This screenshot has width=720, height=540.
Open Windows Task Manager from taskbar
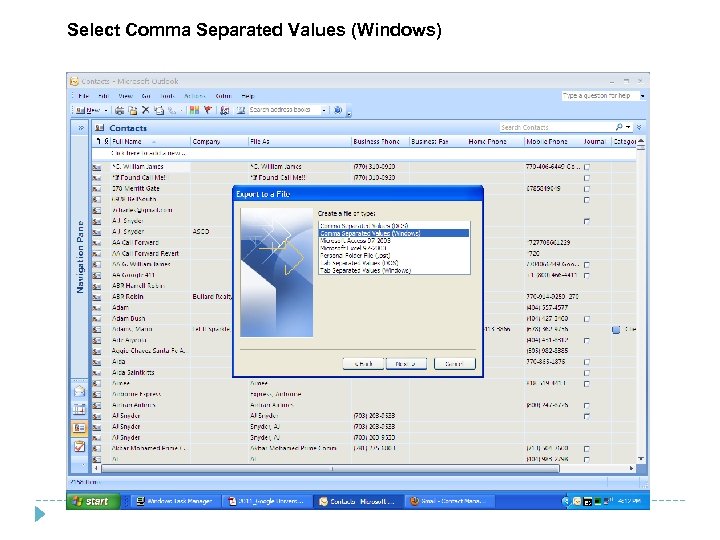(174, 501)
